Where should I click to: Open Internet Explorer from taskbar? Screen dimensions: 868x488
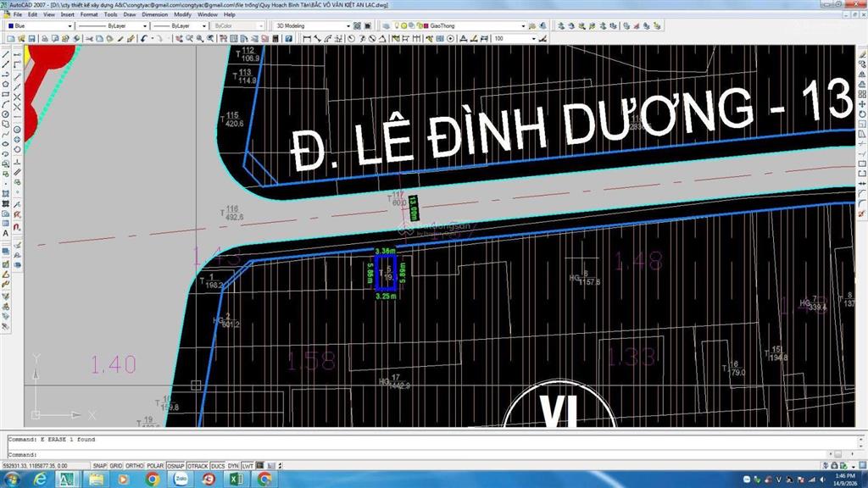pyautogui.click(x=39, y=480)
